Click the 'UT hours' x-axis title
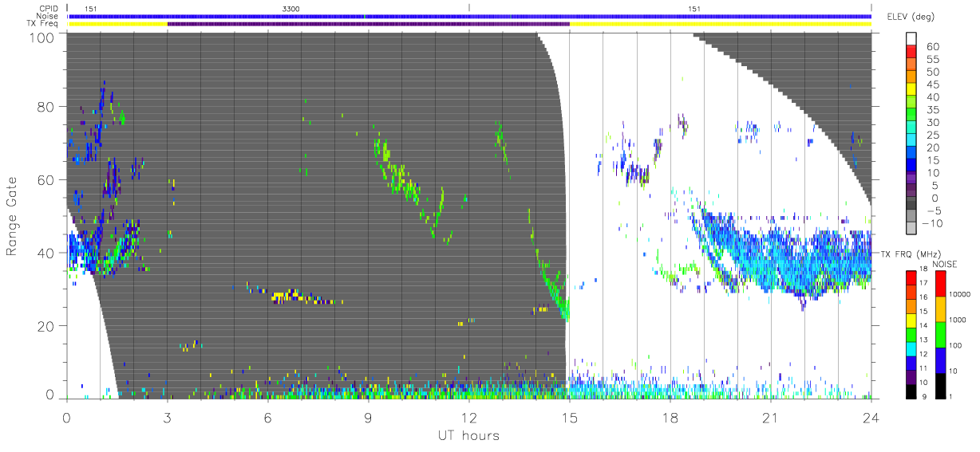 click(x=468, y=435)
